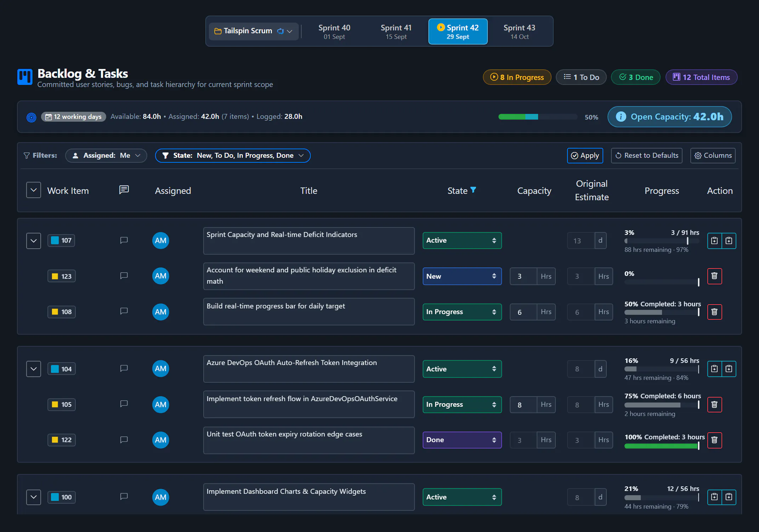Click the capacity target circle icon
Screen dimensions: 759x532
(32, 117)
